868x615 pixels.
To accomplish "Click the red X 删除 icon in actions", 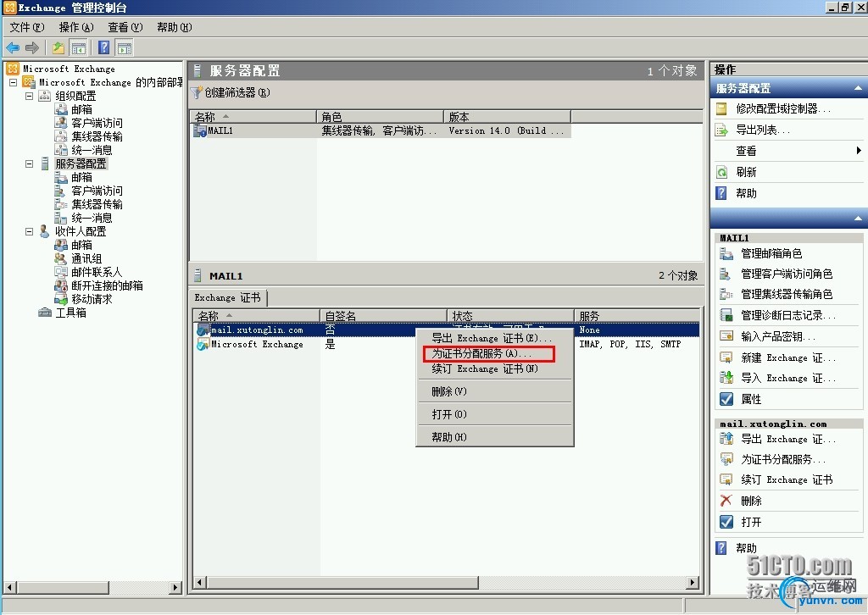I will coord(726,501).
